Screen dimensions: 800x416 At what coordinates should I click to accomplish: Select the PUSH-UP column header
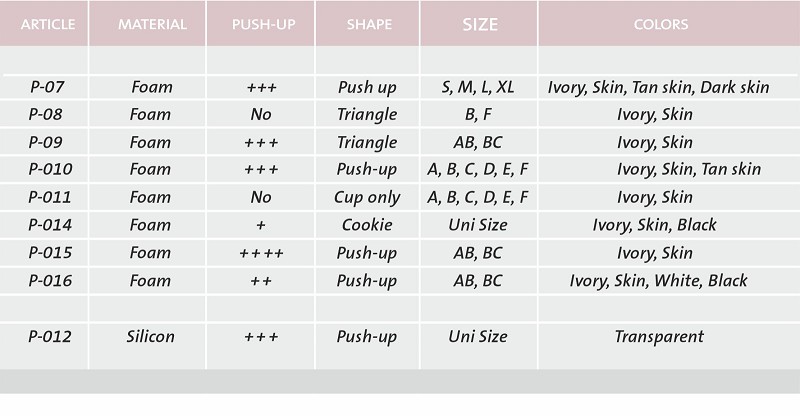(x=261, y=24)
